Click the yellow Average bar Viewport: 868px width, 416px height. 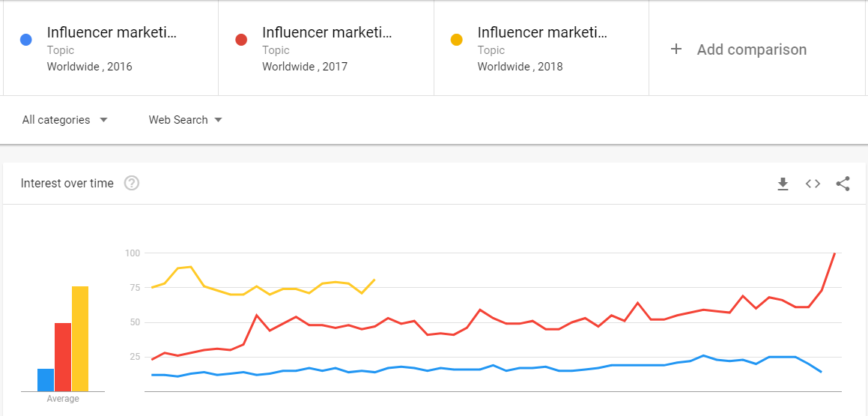80,339
